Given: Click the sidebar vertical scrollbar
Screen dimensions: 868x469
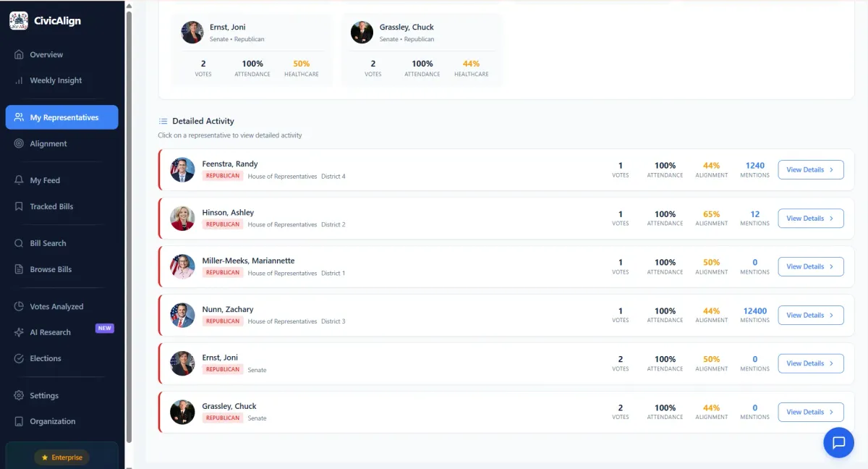Looking at the screenshot, I should pos(129,217).
